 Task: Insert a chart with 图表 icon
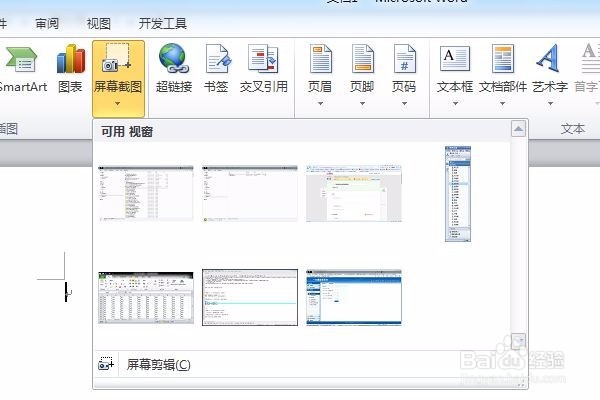click(x=70, y=69)
